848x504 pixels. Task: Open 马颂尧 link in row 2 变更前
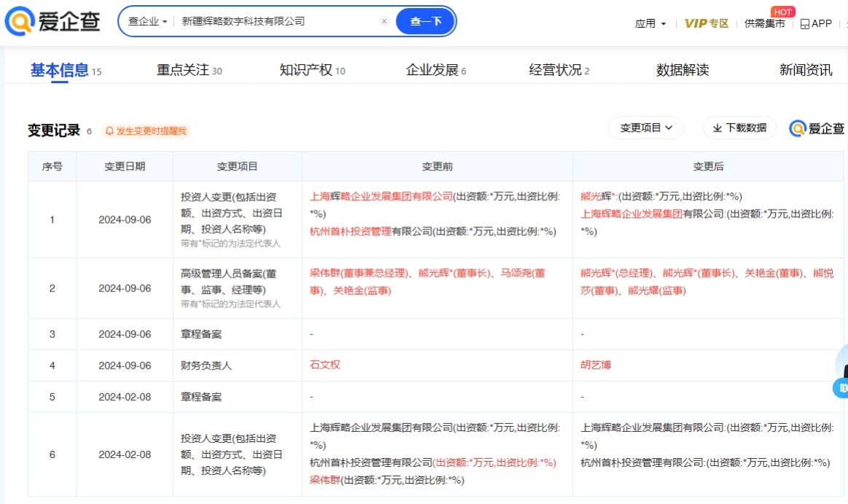[x=515, y=273]
